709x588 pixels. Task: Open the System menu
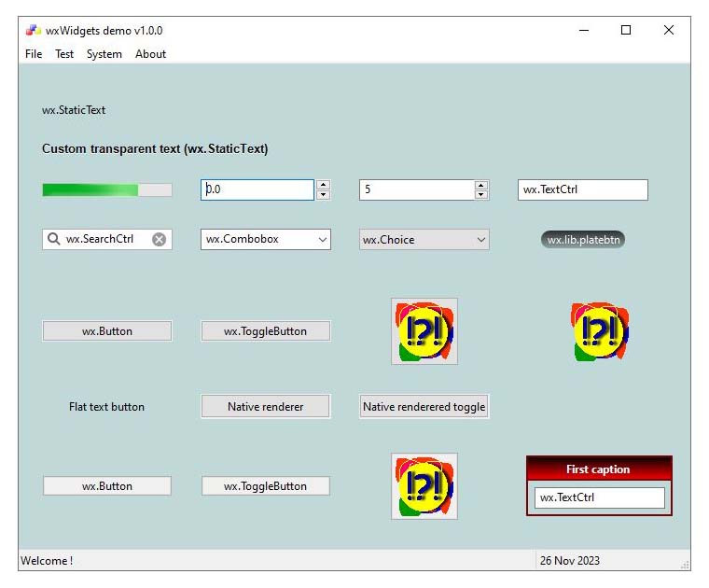(x=104, y=54)
